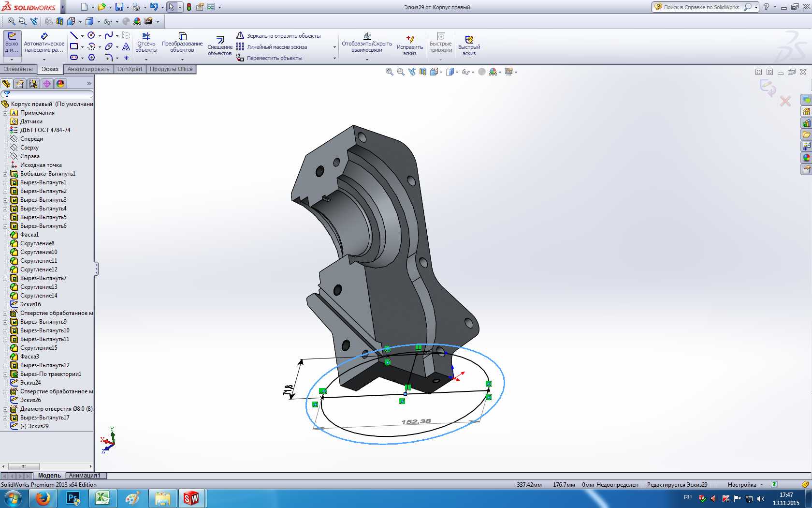Click Display/Hide Relations (Отобразить/Скрыть взаимосвязи)
Viewport: 812px width, 508px height.
[x=367, y=43]
